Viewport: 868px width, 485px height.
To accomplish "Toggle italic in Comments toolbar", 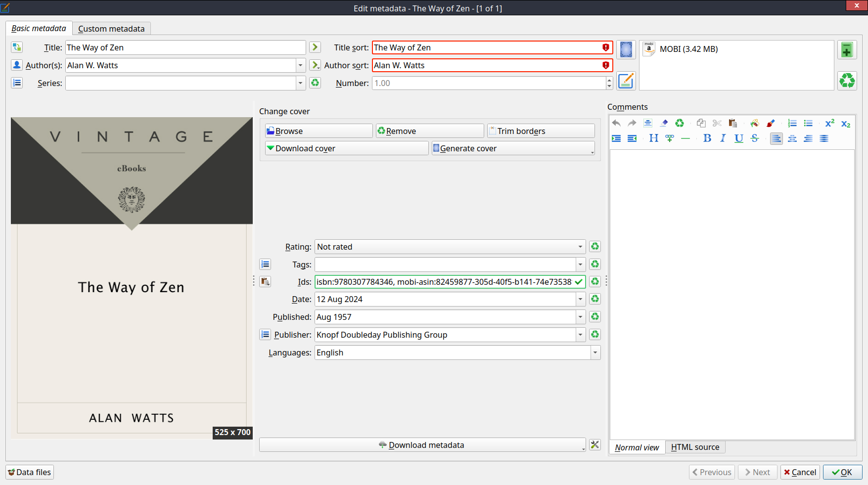I will pos(723,138).
